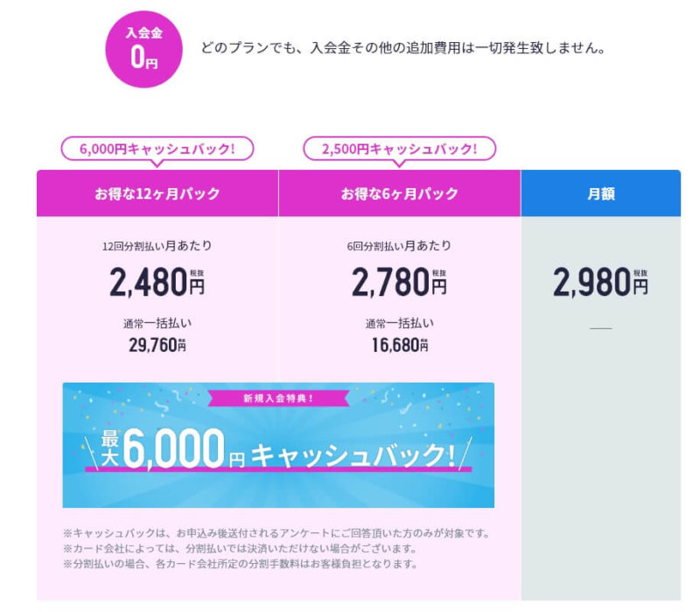Click the 6,000円キャッシュバック speech bubble
This screenshot has height=612, width=700.
tap(157, 149)
